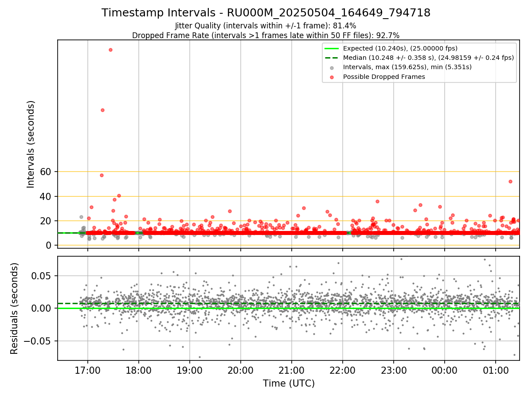Click the red point near 36 seconds after 22:30
Screen dimensions: 532x399
click(x=377, y=201)
